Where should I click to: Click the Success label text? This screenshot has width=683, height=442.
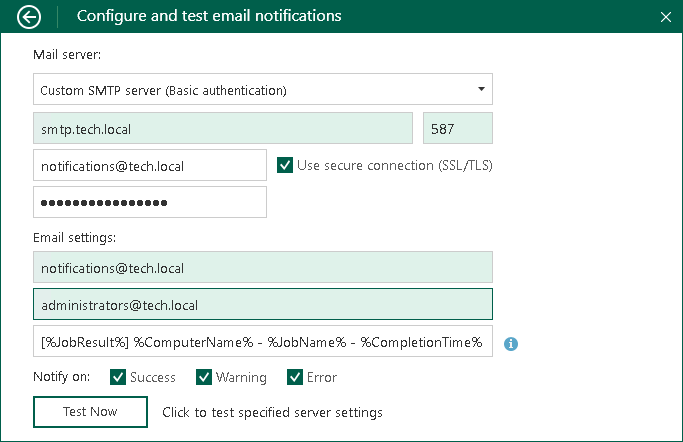(x=153, y=378)
